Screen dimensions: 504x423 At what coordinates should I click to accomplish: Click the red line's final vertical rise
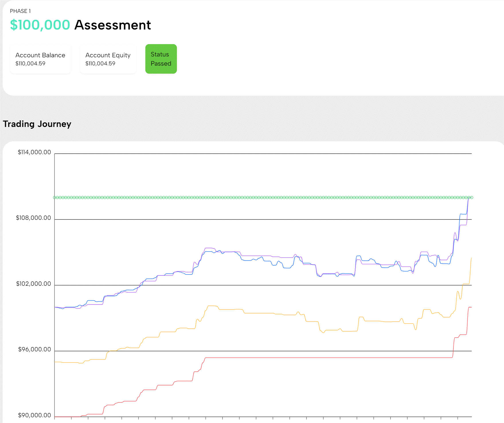click(x=467, y=321)
